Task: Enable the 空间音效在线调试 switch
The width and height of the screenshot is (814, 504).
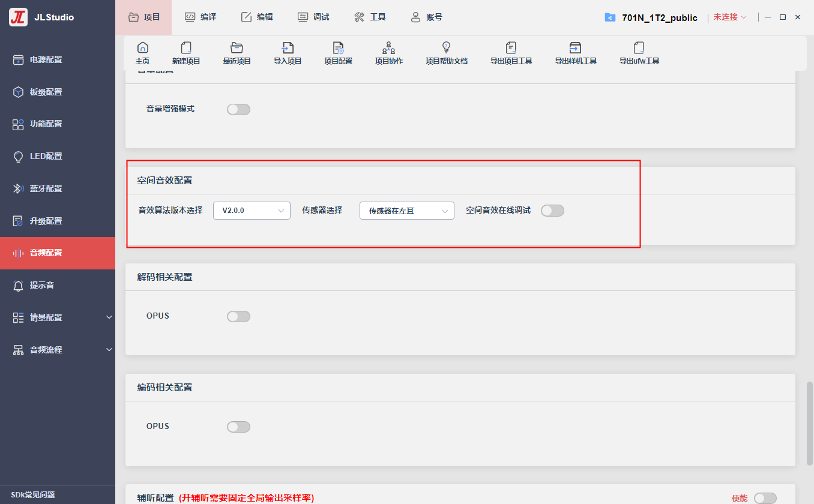Action: (x=552, y=211)
